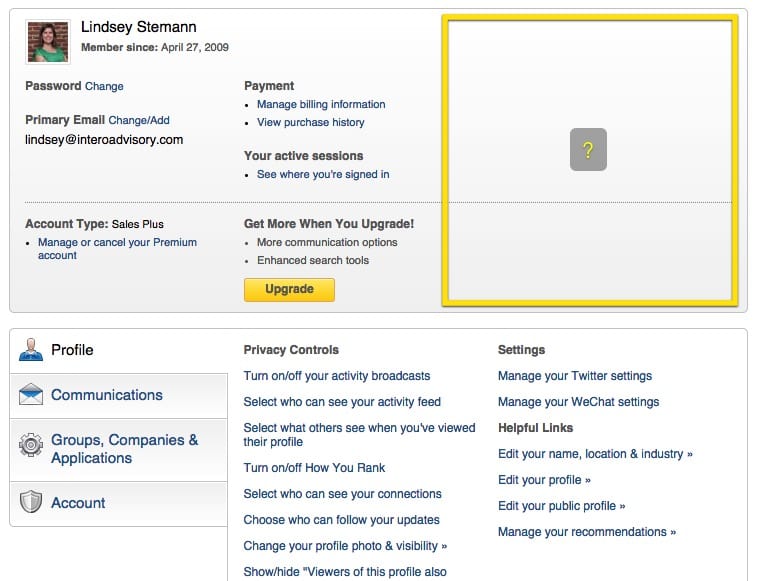Open Edit your public profile link
Image resolution: width=763 pixels, height=581 pixels.
[562, 506]
